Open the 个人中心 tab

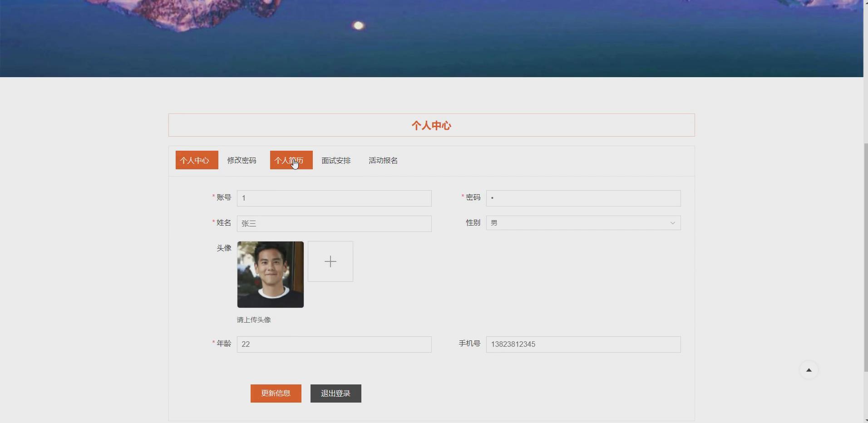coord(197,160)
